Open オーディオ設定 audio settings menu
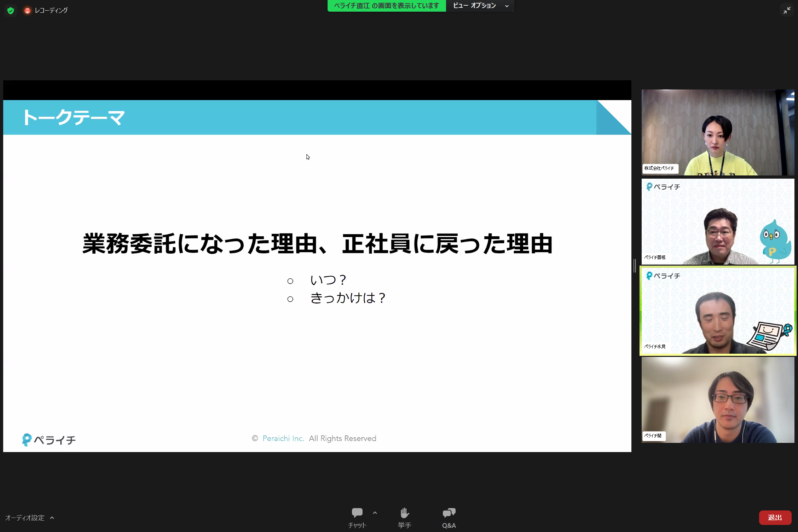This screenshot has width=798, height=532. coord(25,518)
